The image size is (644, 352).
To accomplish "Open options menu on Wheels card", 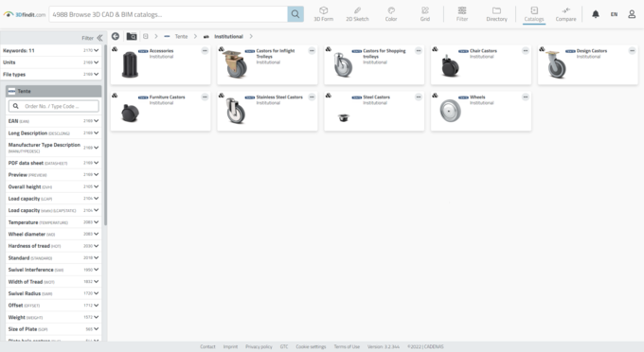I will click(526, 97).
